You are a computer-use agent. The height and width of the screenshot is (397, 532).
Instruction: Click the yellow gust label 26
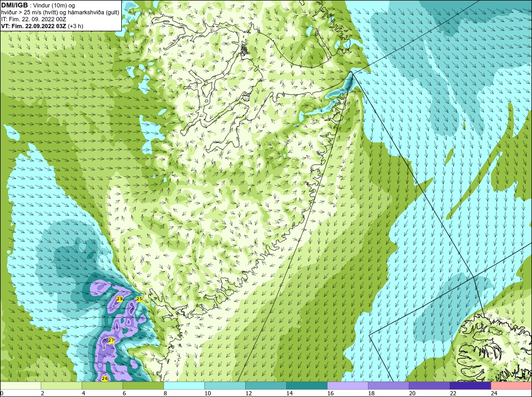(x=104, y=378)
